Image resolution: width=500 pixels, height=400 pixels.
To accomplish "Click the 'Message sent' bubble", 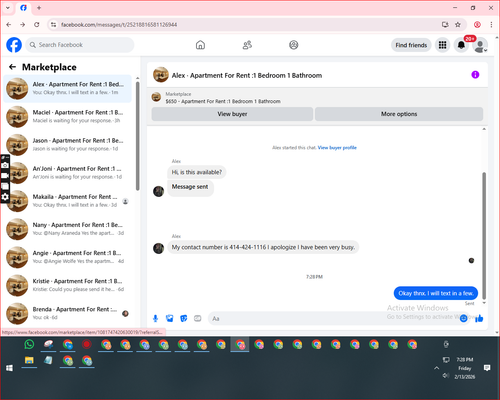I will pyautogui.click(x=190, y=187).
